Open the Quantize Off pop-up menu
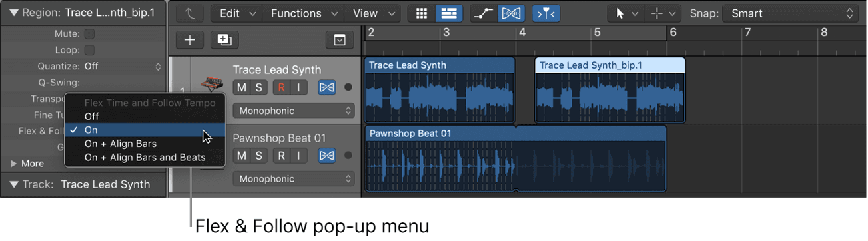The width and height of the screenshot is (868, 241). tap(123, 66)
